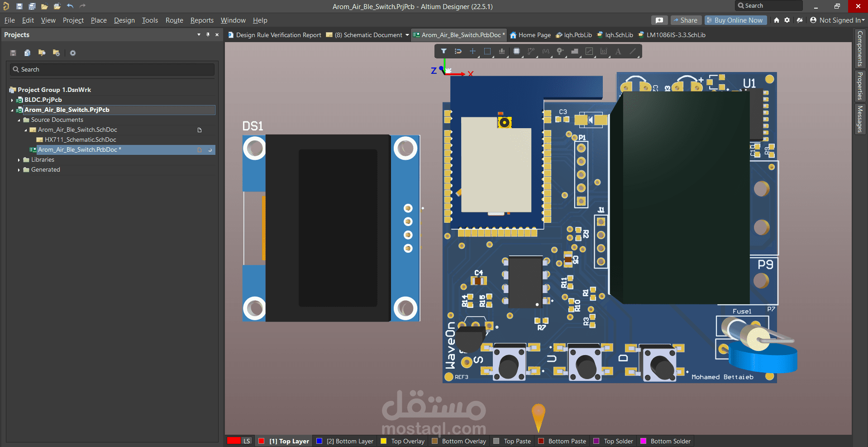Click the Undo arrow in title bar
868x447 pixels.
70,6
